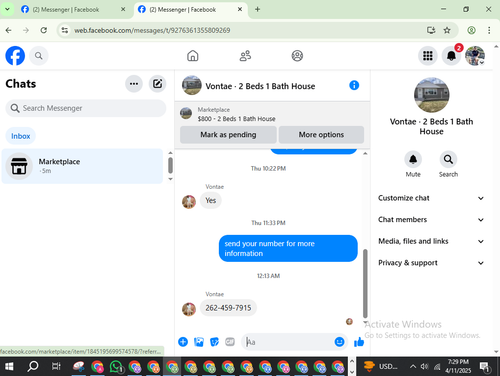Click the Yes message bubble
The width and height of the screenshot is (500, 376).
click(211, 201)
